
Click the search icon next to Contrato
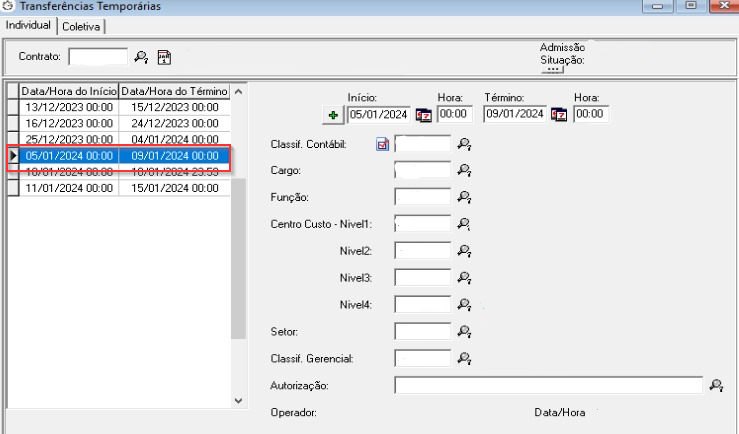[141, 57]
